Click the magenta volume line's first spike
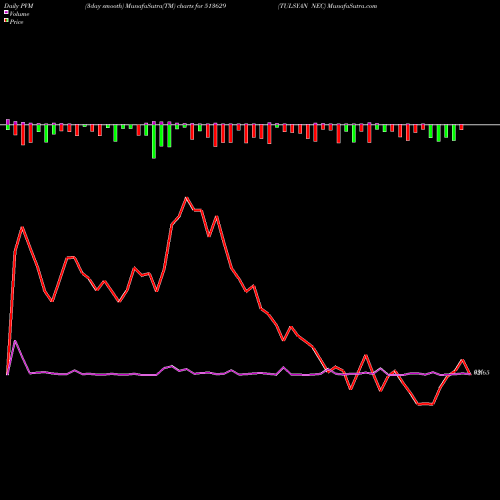The image size is (500, 500). click(15, 341)
